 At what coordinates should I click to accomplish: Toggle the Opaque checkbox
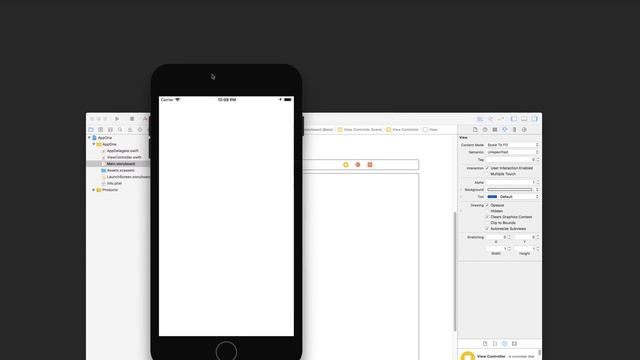[487, 205]
